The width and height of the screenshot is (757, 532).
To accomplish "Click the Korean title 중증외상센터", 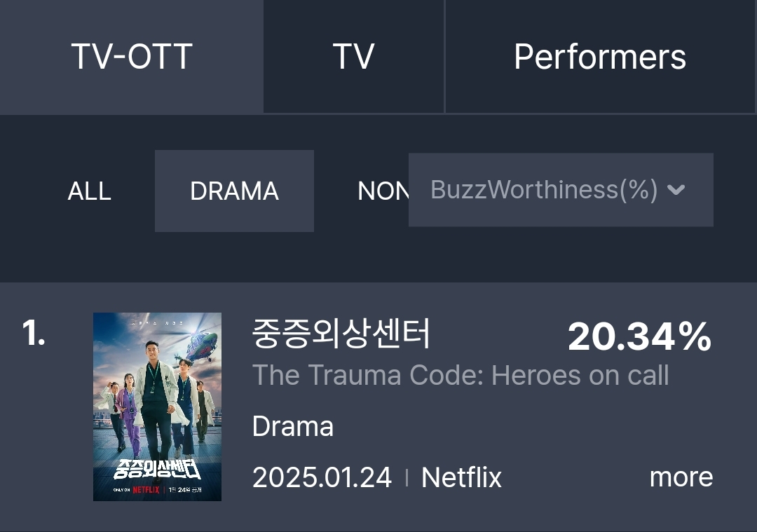I will click(x=341, y=334).
